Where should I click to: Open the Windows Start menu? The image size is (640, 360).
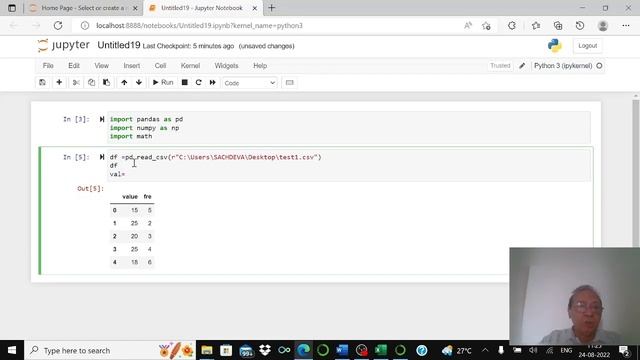click(12, 350)
